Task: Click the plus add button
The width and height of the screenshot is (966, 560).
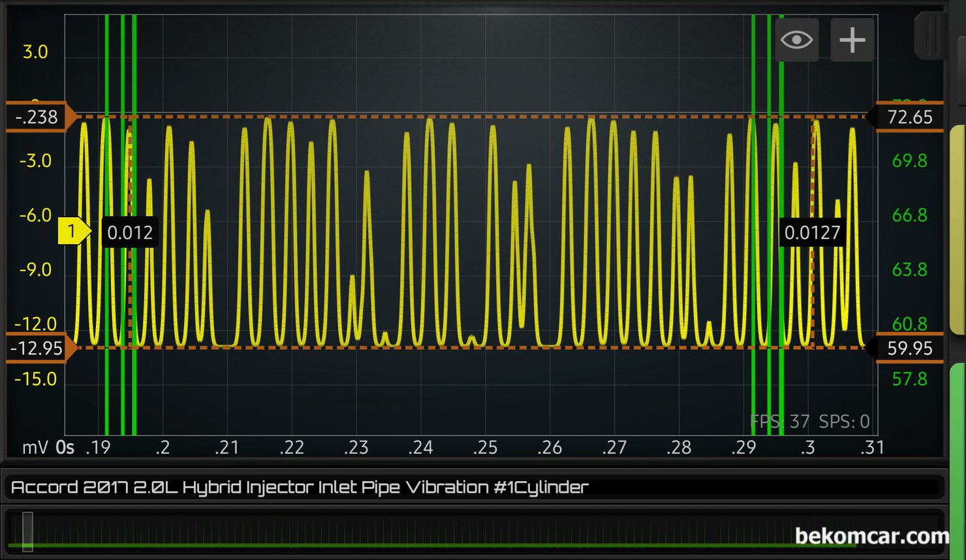Action: tap(852, 40)
